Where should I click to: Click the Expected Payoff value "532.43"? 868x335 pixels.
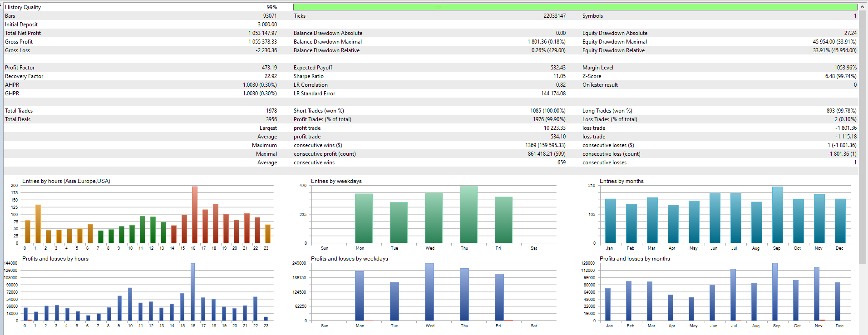[558, 68]
